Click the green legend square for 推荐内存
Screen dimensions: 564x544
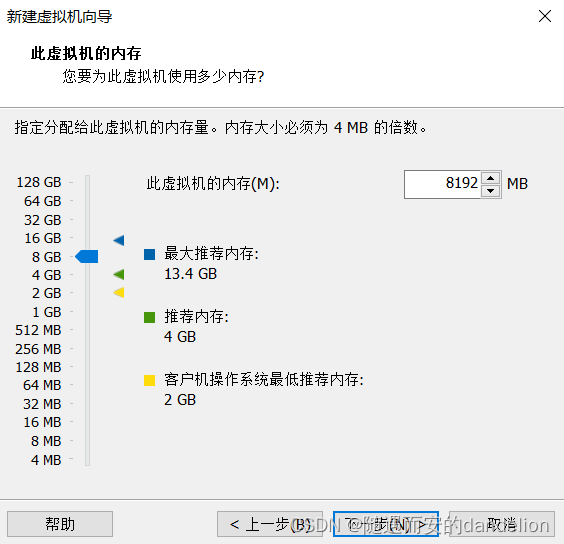coord(149,317)
